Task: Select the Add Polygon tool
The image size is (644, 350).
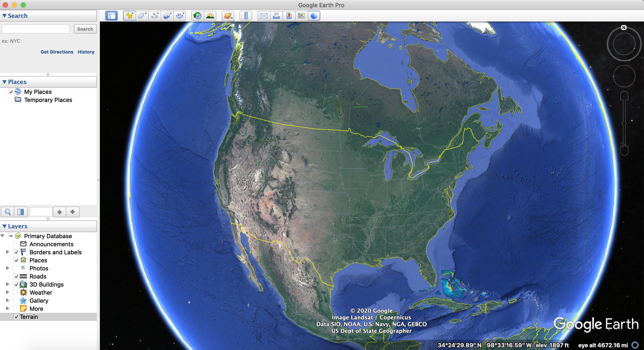Action: [144, 15]
